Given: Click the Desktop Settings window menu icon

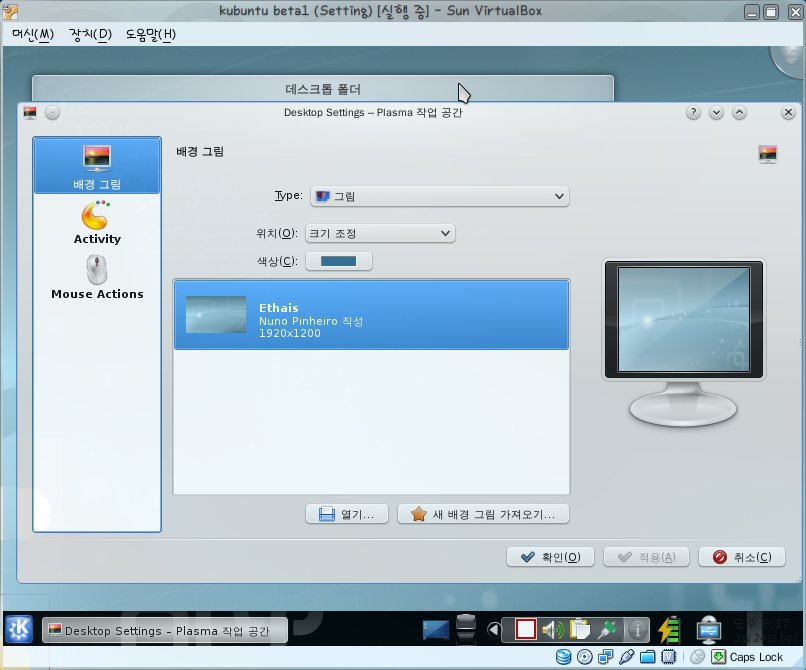Looking at the screenshot, I should tap(30, 112).
